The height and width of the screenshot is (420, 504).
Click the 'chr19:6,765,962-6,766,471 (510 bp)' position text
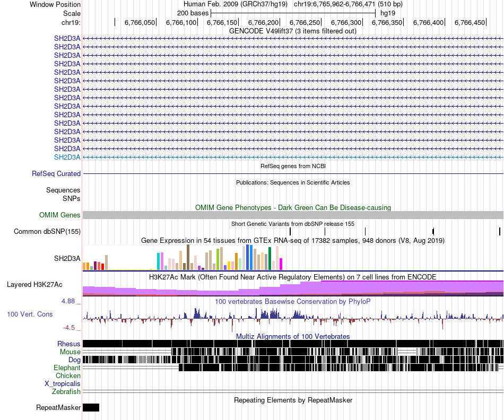[x=348, y=4]
